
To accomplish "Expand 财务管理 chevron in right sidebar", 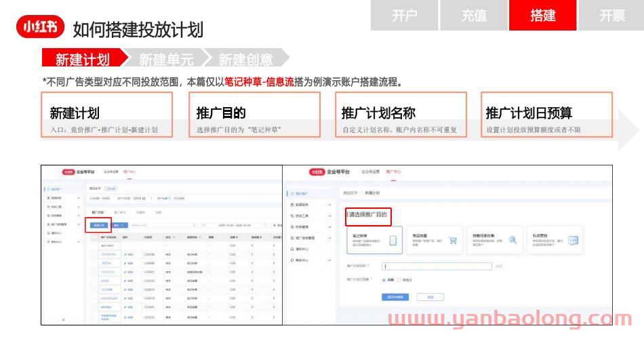I will tap(329, 227).
